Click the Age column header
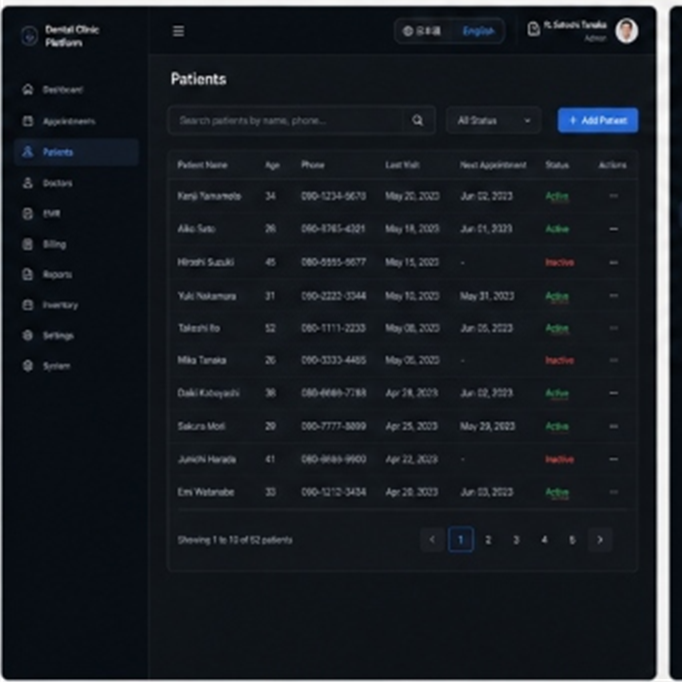Image resolution: width=682 pixels, height=682 pixels. coord(272,165)
